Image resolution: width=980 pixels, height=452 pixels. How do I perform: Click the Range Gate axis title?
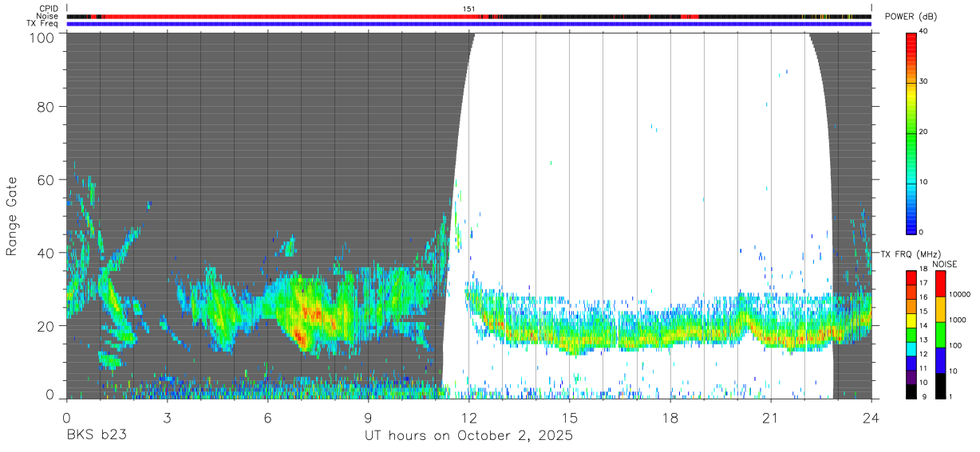[x=12, y=216]
